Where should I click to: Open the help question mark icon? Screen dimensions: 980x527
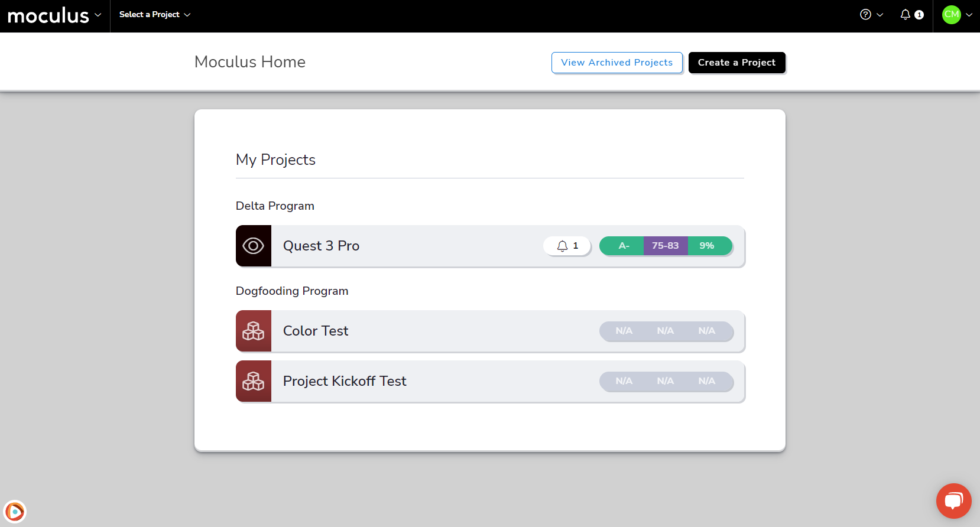point(866,15)
